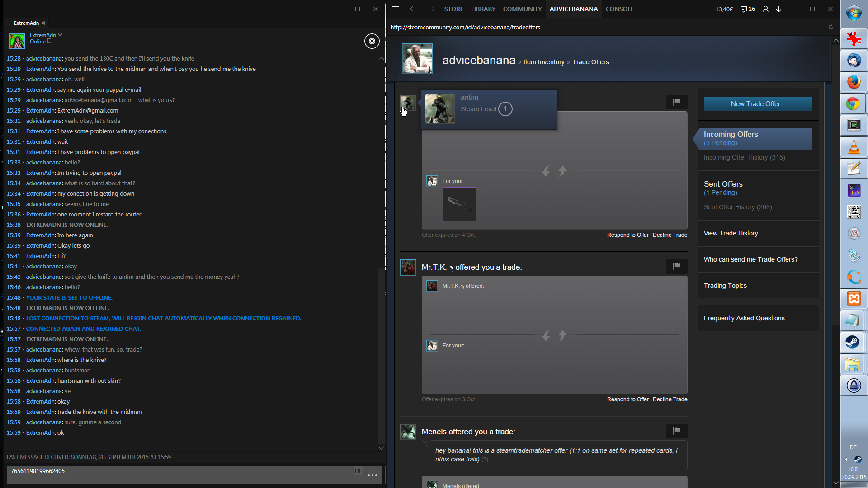Image resolution: width=868 pixels, height=488 pixels.
Task: Expand the ExtremAdn name dropdown arrow
Action: click(60, 35)
